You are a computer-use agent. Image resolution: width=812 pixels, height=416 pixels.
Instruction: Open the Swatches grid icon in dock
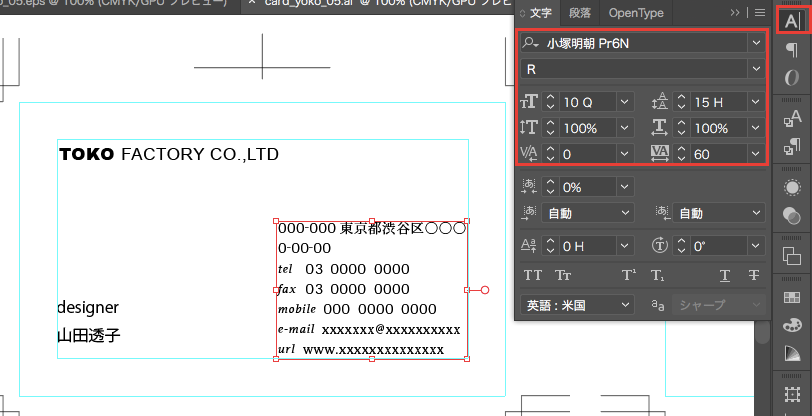tap(792, 296)
